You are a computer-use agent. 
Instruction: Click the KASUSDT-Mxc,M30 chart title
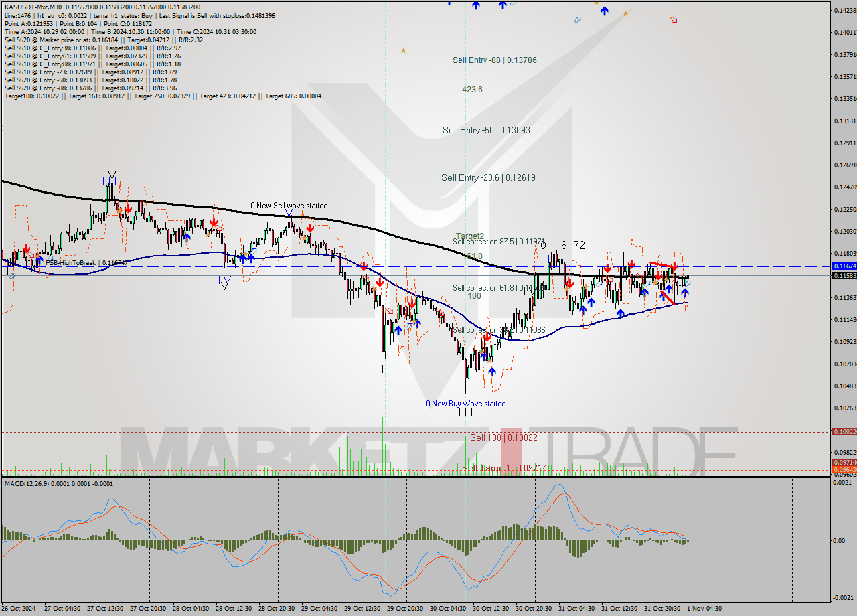102,7
